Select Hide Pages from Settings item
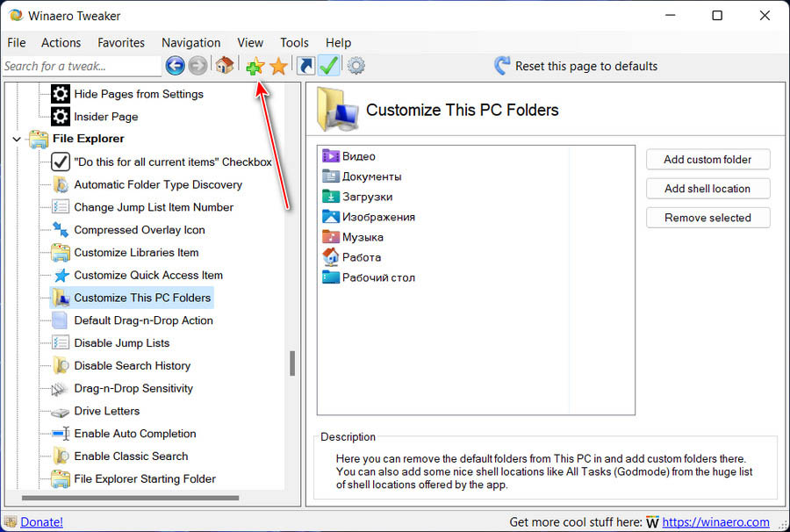Viewport: 790px width, 532px height. (x=139, y=94)
